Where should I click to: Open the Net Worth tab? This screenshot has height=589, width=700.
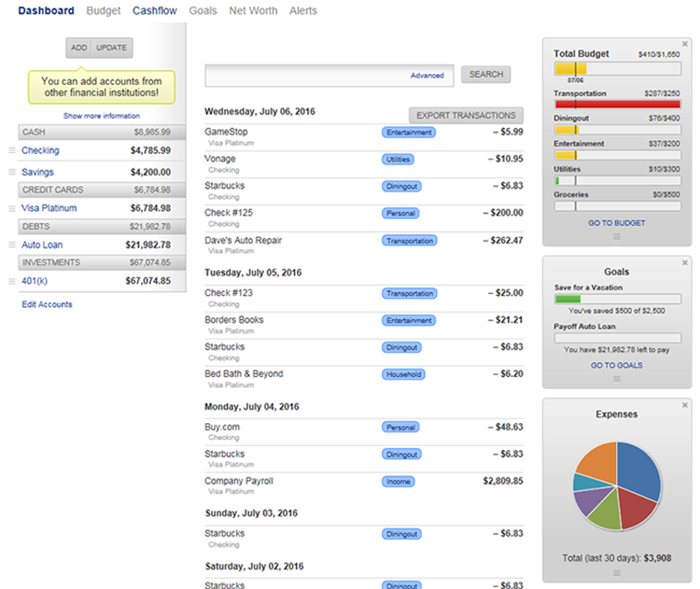click(253, 11)
